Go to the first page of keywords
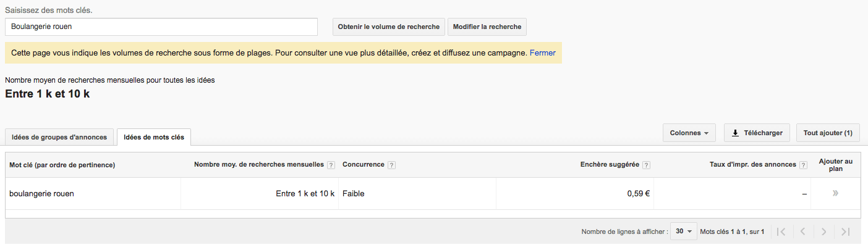 [x=781, y=231]
